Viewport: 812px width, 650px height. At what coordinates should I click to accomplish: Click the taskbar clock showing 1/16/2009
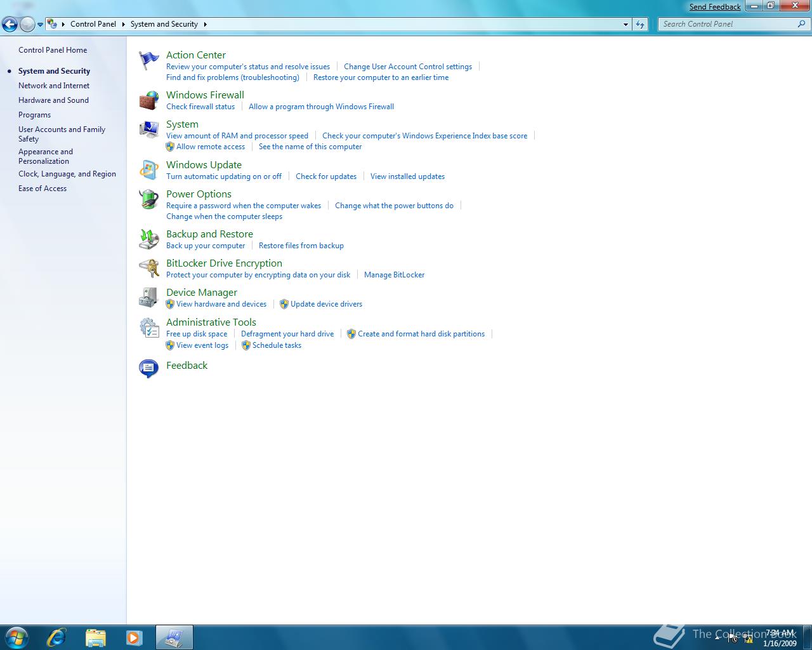780,638
